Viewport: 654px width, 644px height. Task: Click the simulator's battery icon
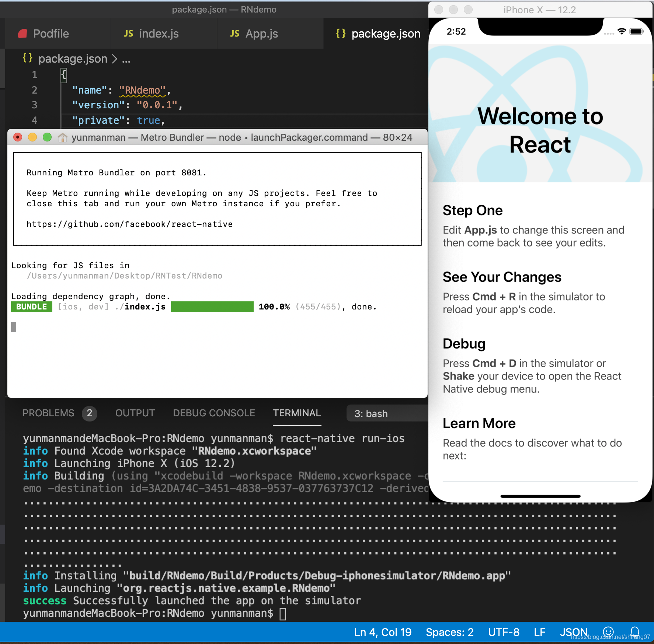(636, 31)
